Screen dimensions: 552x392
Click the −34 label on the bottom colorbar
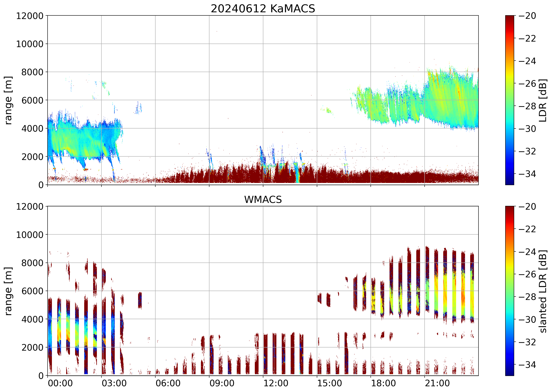pyautogui.click(x=527, y=364)
